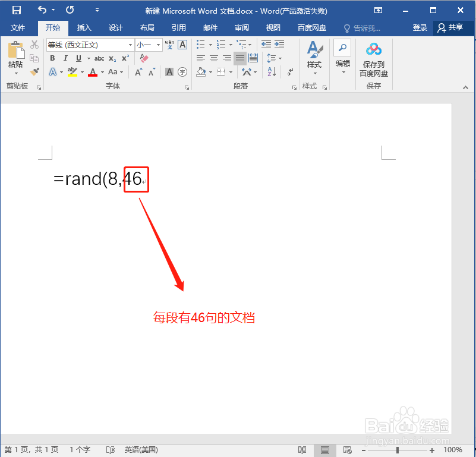Undo the last action
The width and height of the screenshot is (476, 457).
(42, 10)
